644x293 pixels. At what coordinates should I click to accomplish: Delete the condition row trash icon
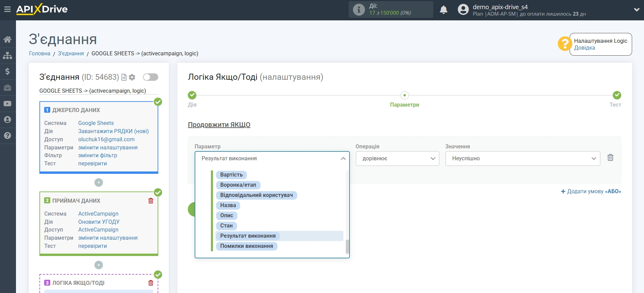point(610,158)
